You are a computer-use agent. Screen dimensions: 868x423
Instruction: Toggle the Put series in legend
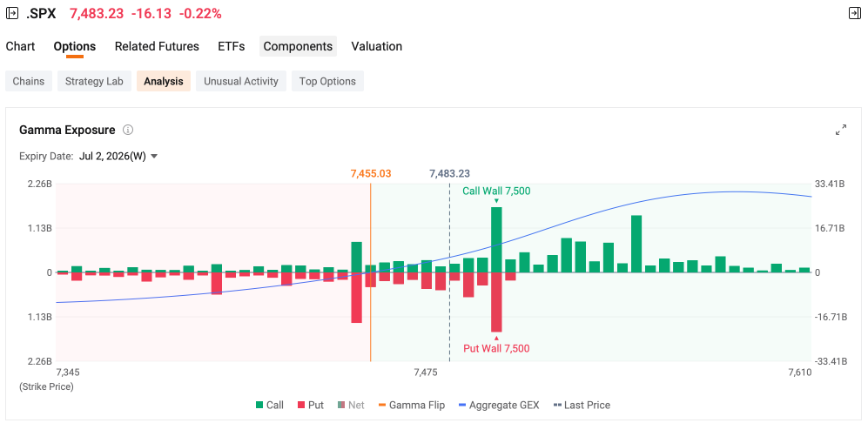[311, 406]
